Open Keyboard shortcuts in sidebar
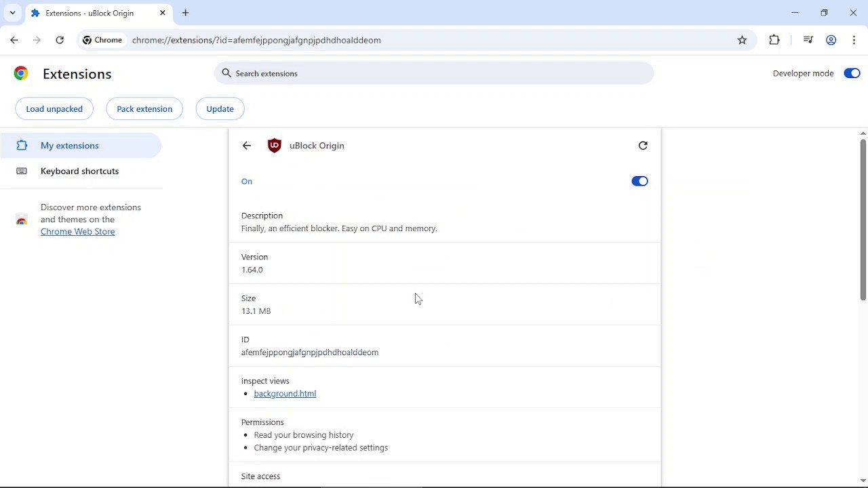The height and width of the screenshot is (488, 868). click(81, 171)
